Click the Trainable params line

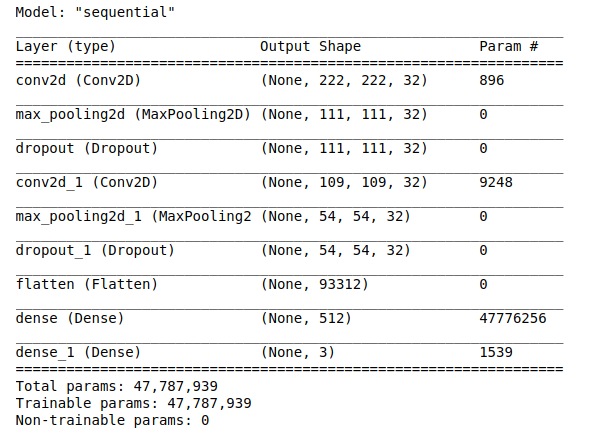pos(133,403)
